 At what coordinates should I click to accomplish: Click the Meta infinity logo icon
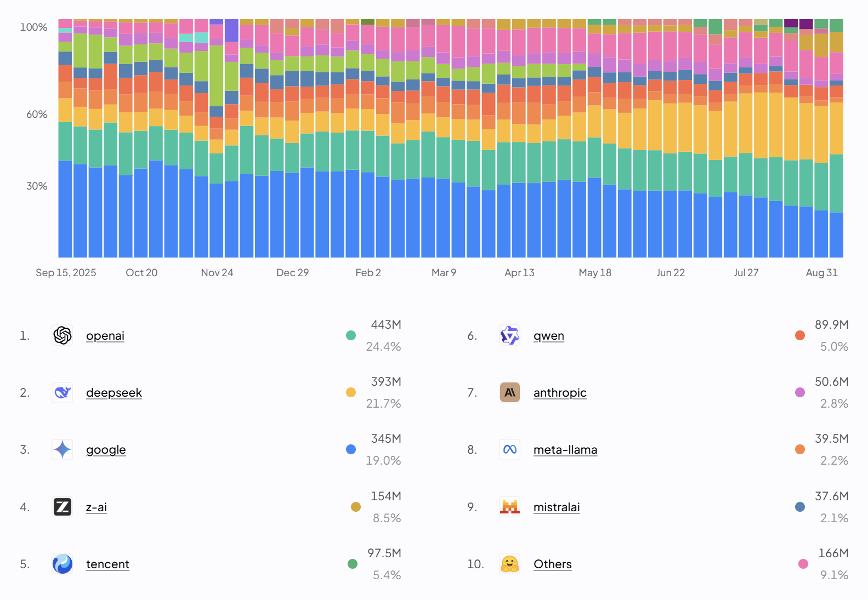coord(510,449)
